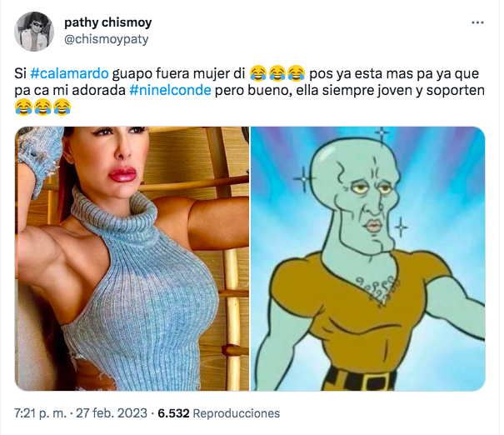
Task: Click the Reproducciones label
Action: 237,413
